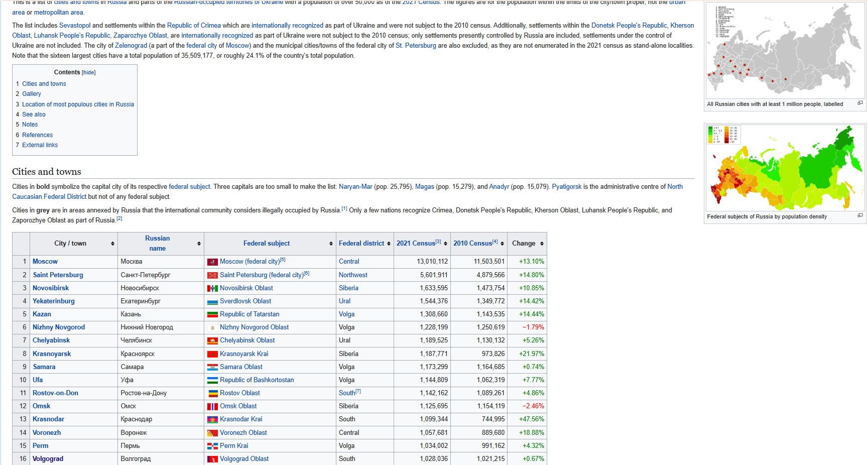Sort table by Change column

pos(542,244)
